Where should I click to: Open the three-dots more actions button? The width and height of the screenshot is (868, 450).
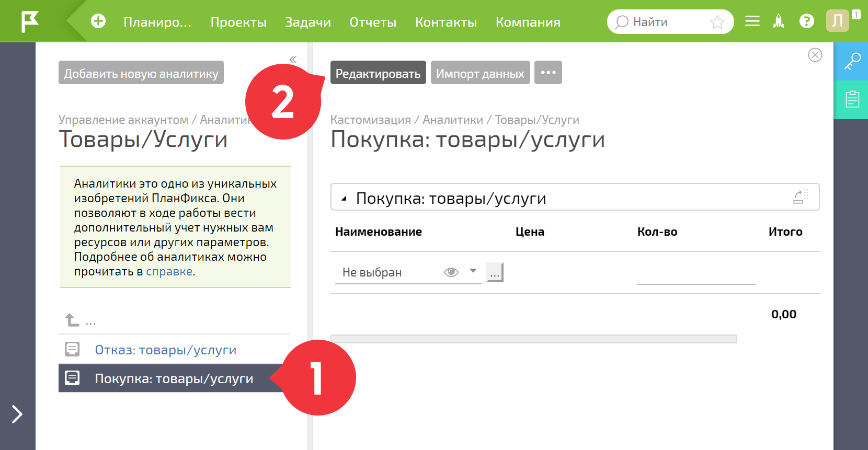coord(548,72)
